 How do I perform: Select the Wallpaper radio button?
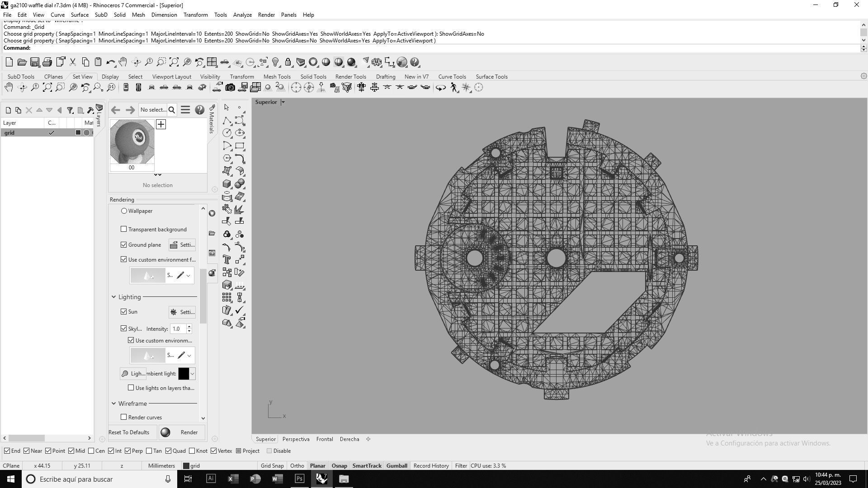tap(124, 211)
